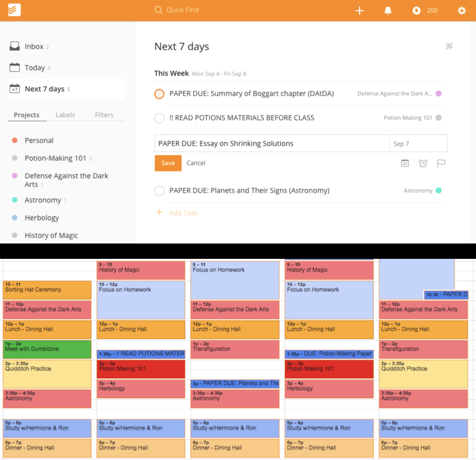Switch to the Filters tab

pyautogui.click(x=104, y=115)
